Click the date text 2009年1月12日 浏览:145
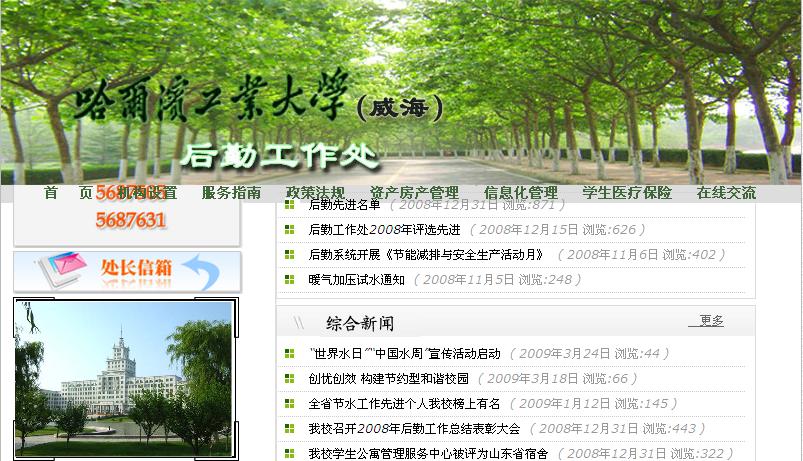The image size is (803, 461). [594, 404]
